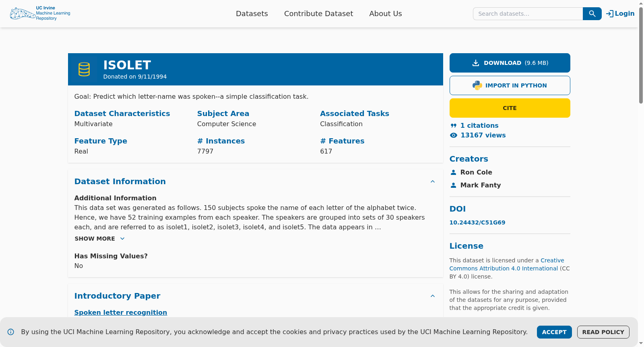Click the Mark Fanty creator name
The image size is (644, 347).
(481, 185)
